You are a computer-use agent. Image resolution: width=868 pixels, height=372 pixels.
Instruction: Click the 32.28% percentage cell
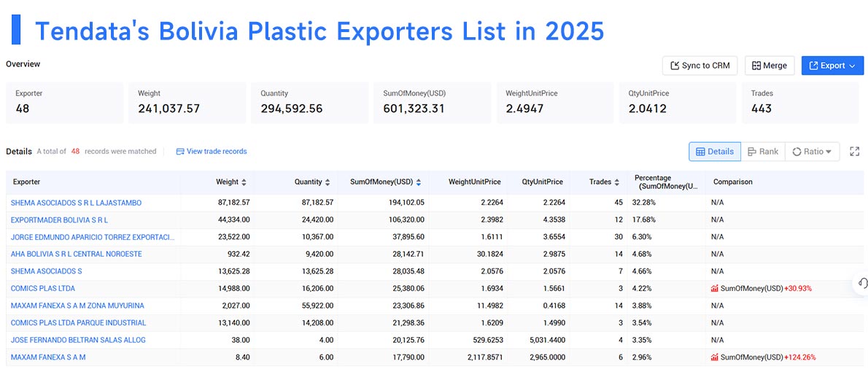click(x=644, y=203)
